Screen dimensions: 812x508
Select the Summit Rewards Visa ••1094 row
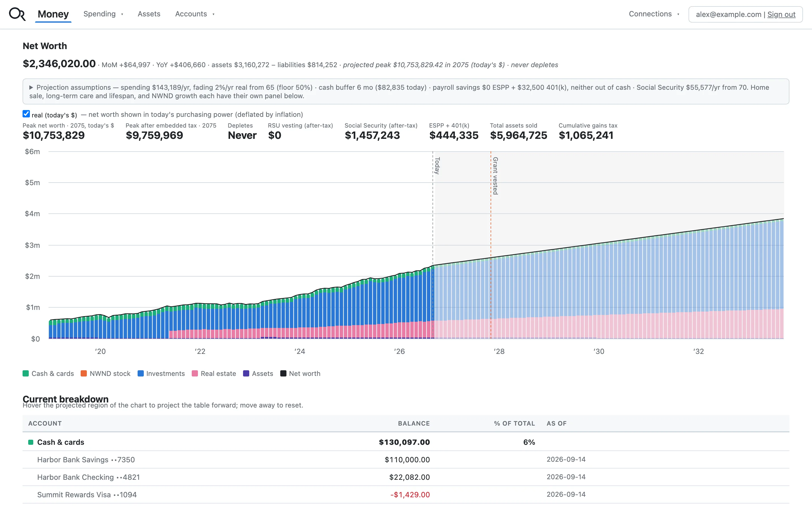(x=406, y=494)
